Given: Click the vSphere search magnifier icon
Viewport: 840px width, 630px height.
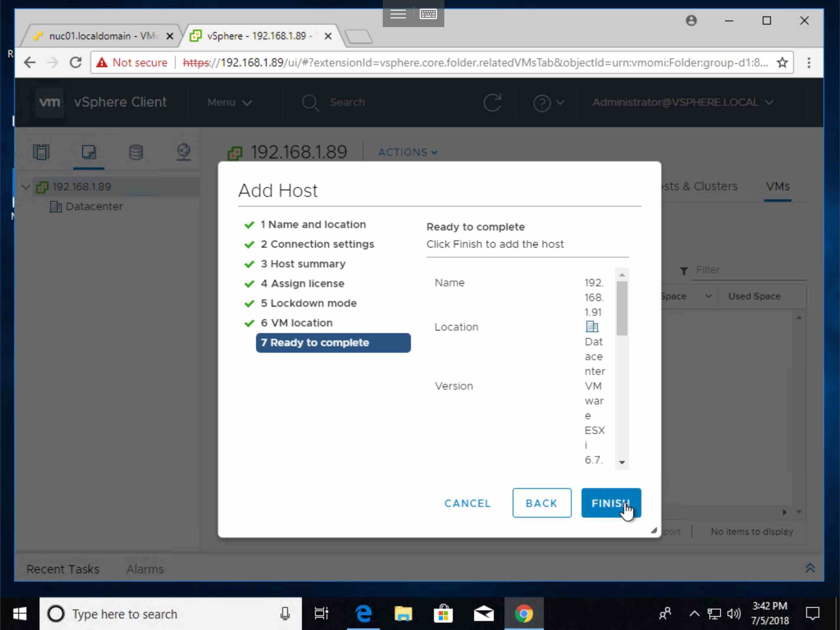Looking at the screenshot, I should [310, 103].
